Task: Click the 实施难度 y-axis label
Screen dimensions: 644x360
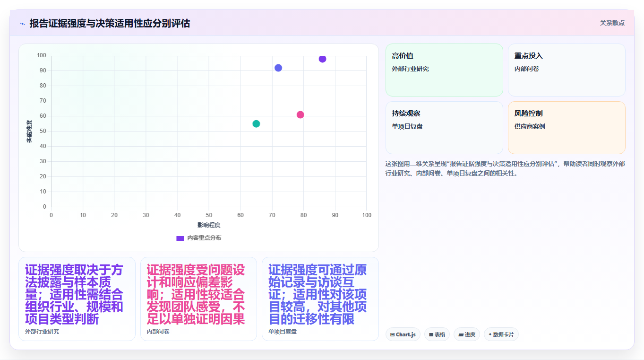Action: tap(29, 132)
